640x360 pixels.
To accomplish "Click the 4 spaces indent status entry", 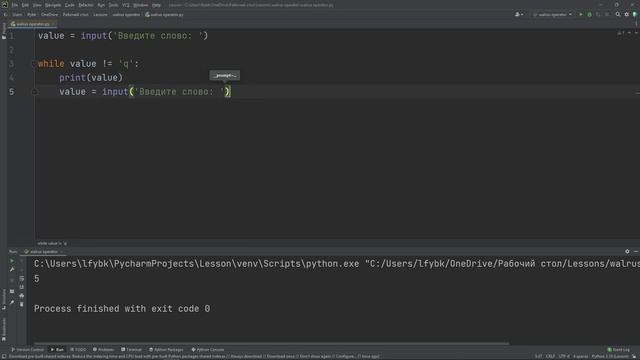I will [580, 357].
